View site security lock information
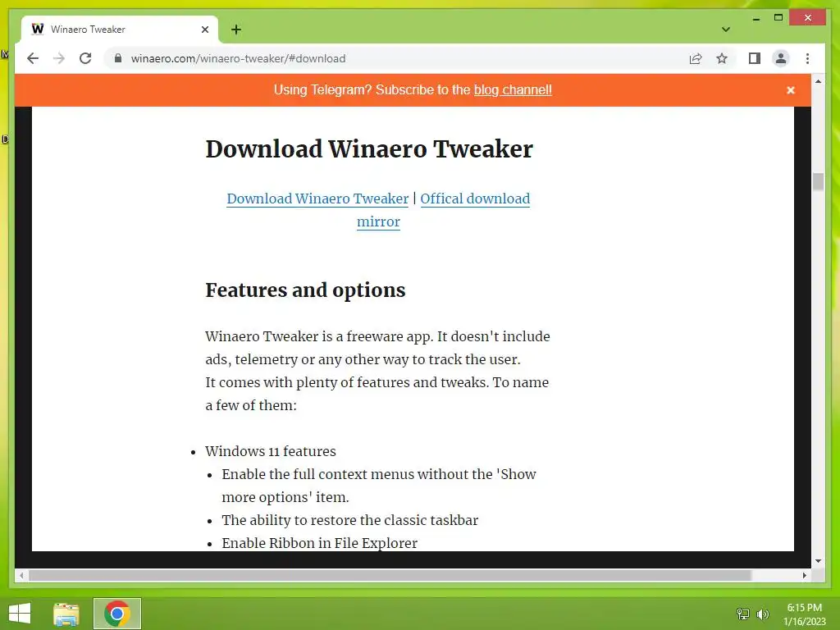 click(118, 58)
